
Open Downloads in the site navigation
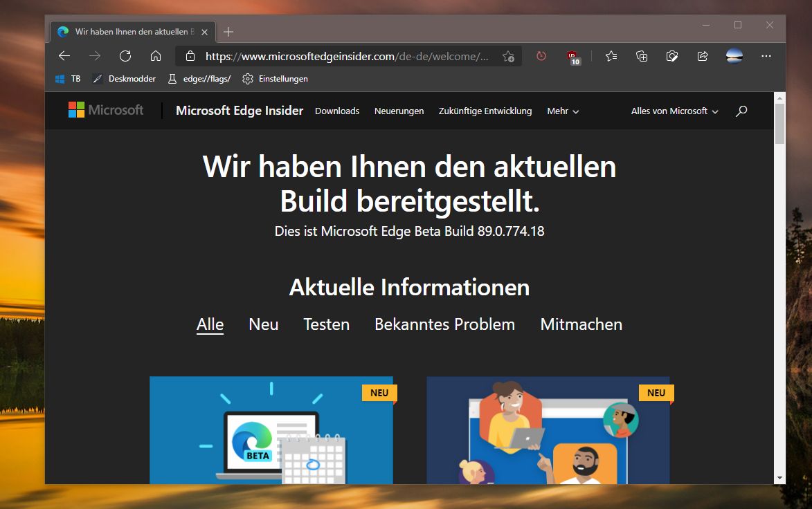click(x=337, y=111)
